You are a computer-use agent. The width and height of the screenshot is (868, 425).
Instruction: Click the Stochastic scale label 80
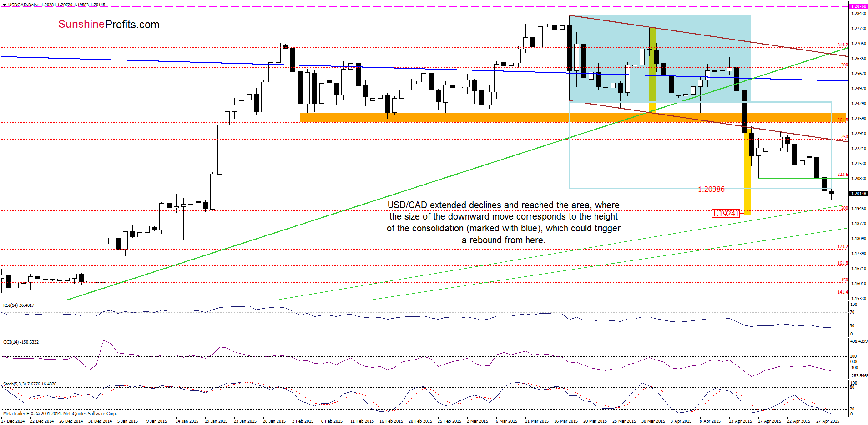(853, 387)
